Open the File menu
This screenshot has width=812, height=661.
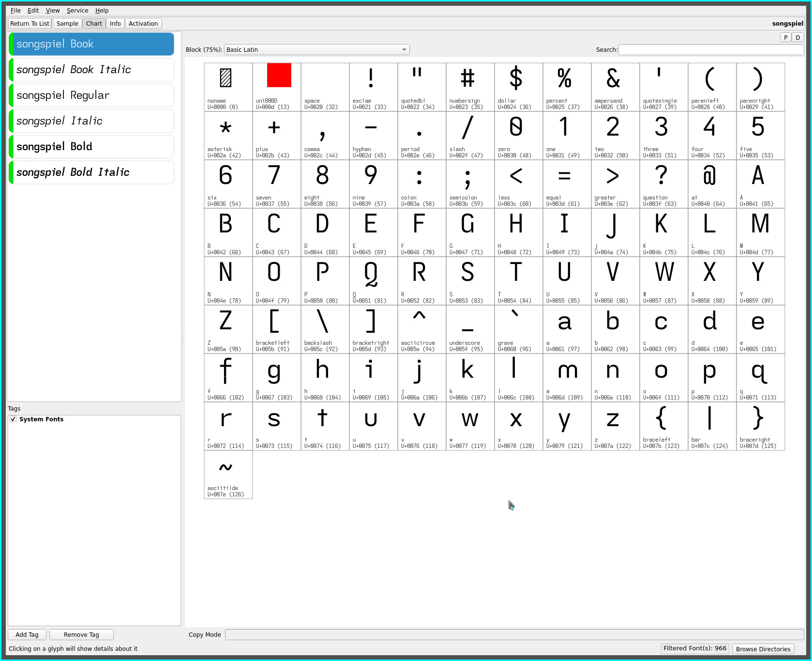tap(15, 10)
